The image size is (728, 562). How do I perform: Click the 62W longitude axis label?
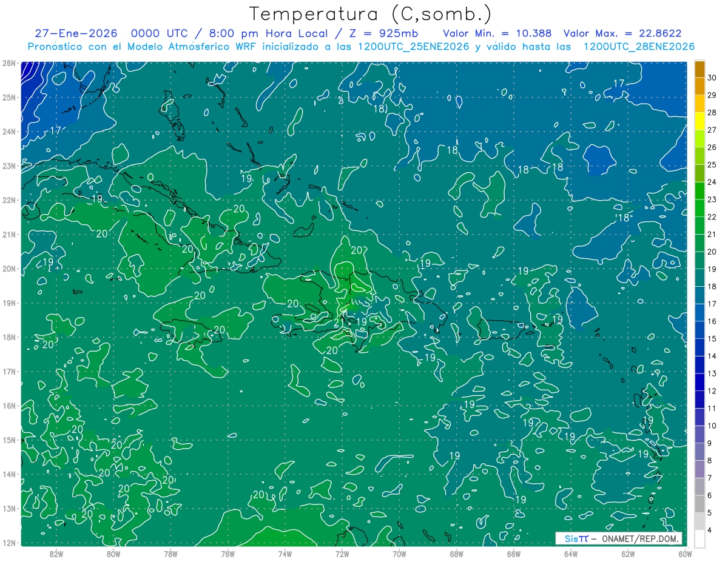628,554
